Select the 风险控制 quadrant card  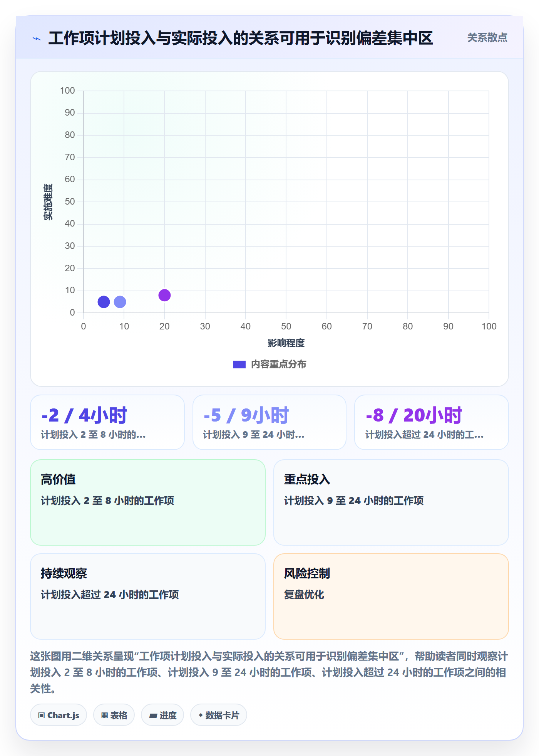click(x=391, y=596)
